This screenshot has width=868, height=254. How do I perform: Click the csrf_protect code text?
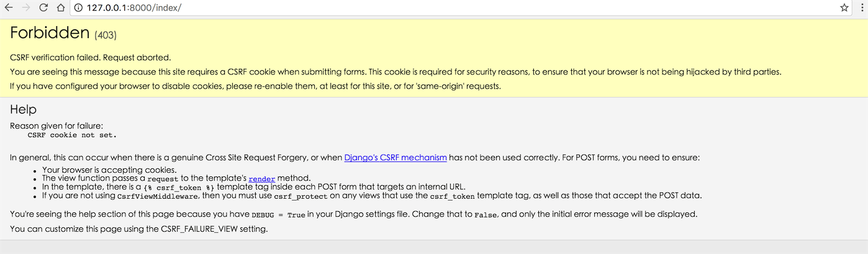[301, 196]
